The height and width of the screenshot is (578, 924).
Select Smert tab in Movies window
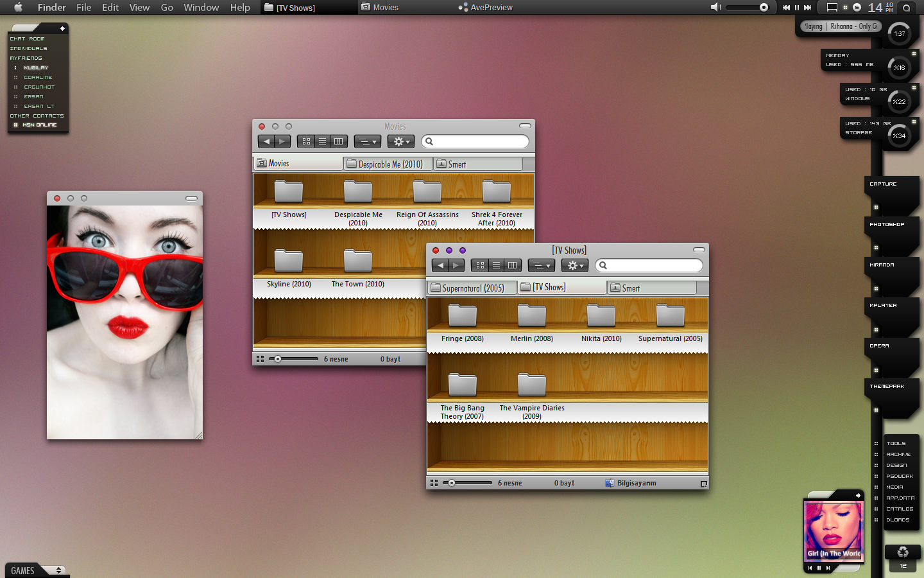(x=477, y=164)
